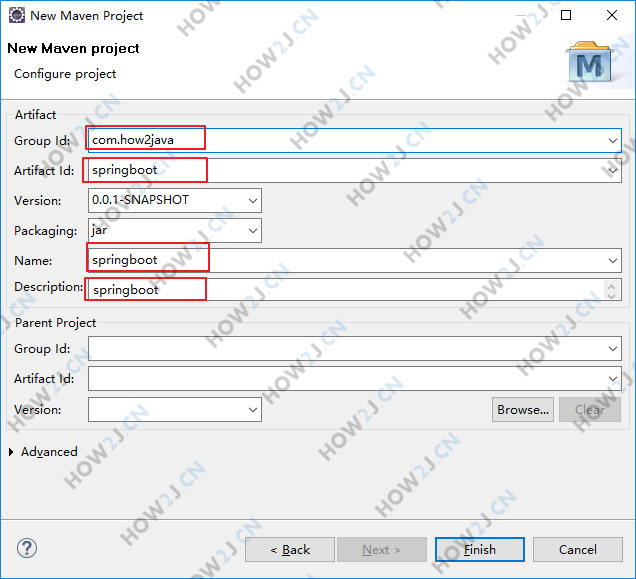
Task: Click the Cancel button
Action: coord(578,550)
